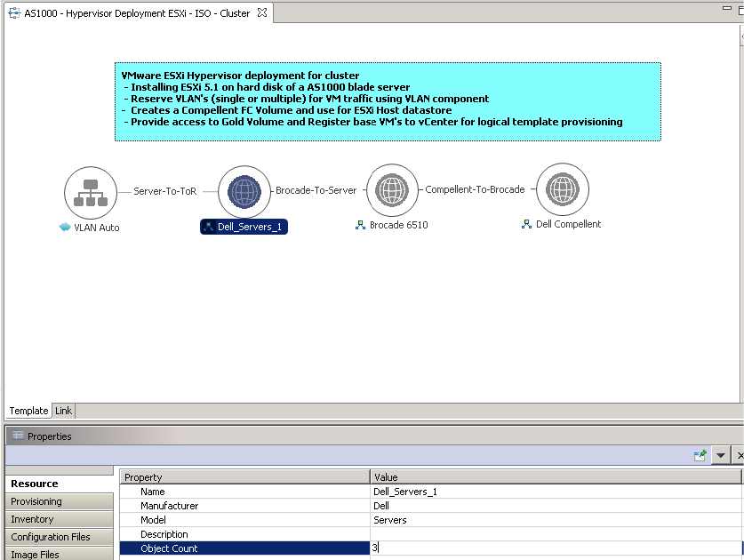Screen dimensions: 744x560
Task: Select the Brocade-To-Server connection link
Action: click(316, 190)
